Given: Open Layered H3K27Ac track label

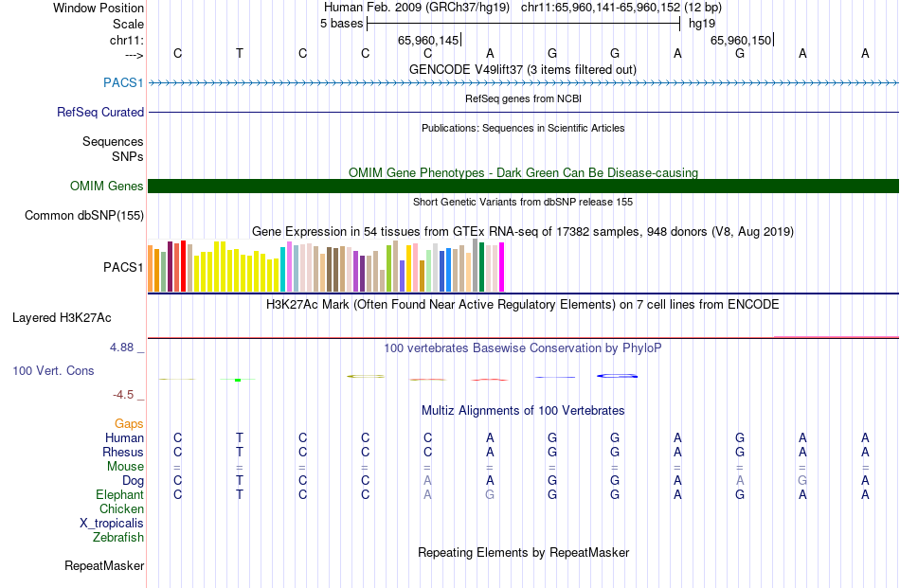Looking at the screenshot, I should point(62,318).
